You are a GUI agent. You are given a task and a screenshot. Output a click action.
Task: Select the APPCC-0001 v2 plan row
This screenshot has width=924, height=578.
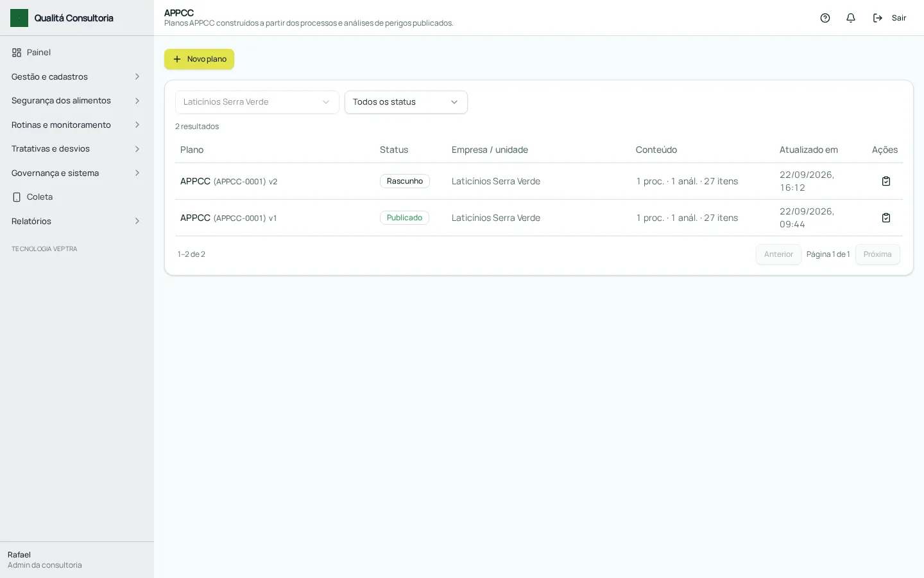[539, 181]
